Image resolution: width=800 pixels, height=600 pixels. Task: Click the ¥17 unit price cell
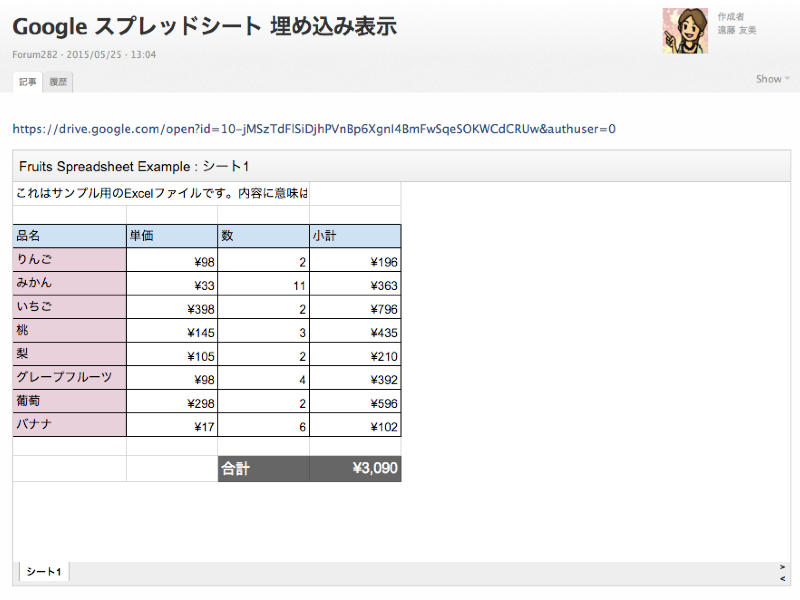(x=172, y=424)
